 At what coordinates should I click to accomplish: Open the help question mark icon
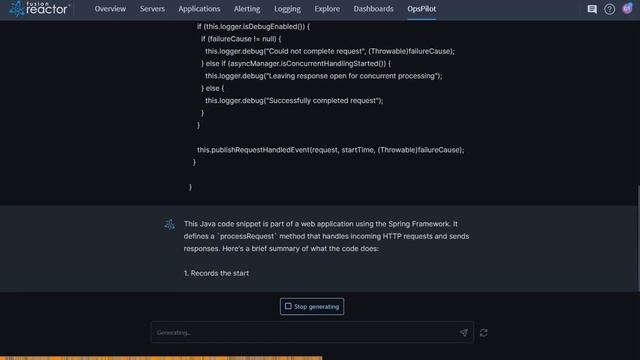609,9
